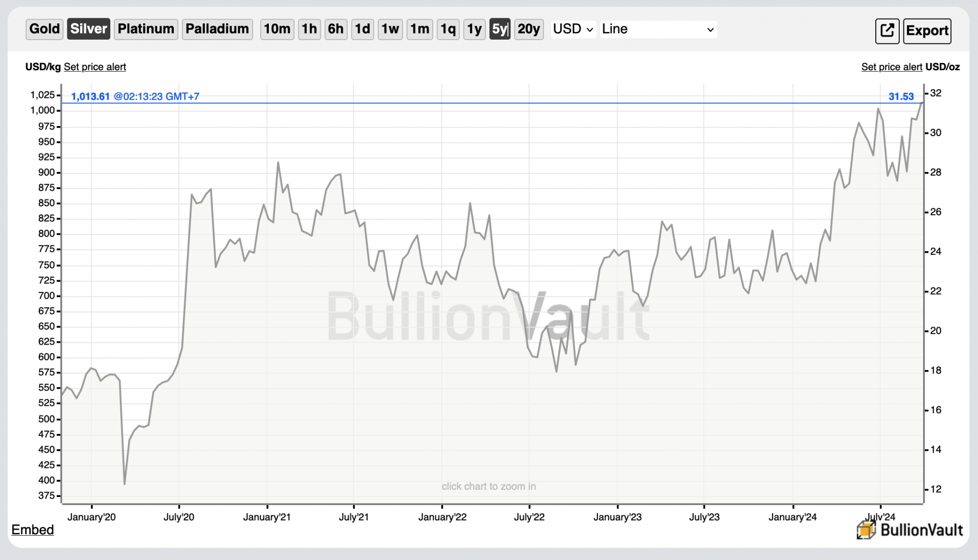Click the January'23 x-axis label
Viewport: 978px width, 560px height.
617,517
